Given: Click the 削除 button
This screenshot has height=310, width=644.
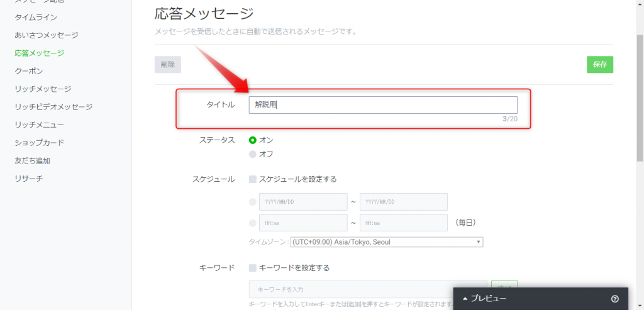Looking at the screenshot, I should click(168, 65).
